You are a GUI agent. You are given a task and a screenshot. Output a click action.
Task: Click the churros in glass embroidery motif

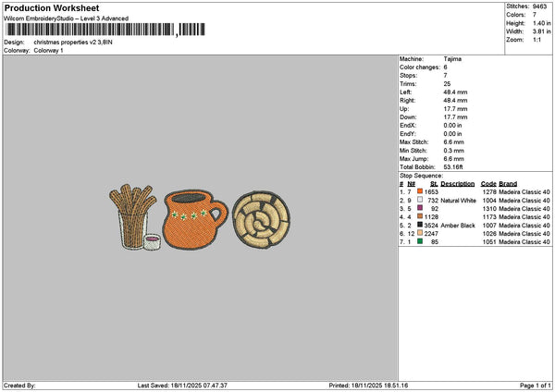tap(132, 215)
